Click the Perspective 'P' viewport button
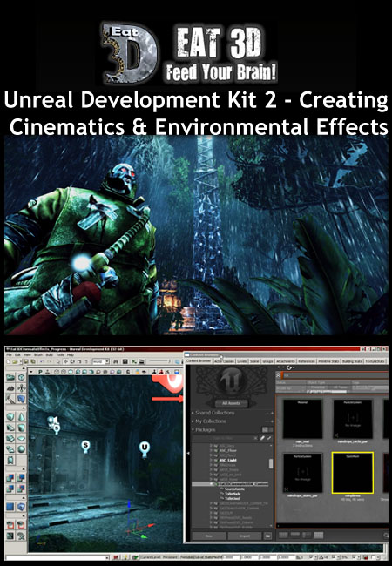Viewport: 392px width, 566px height. (x=40, y=372)
